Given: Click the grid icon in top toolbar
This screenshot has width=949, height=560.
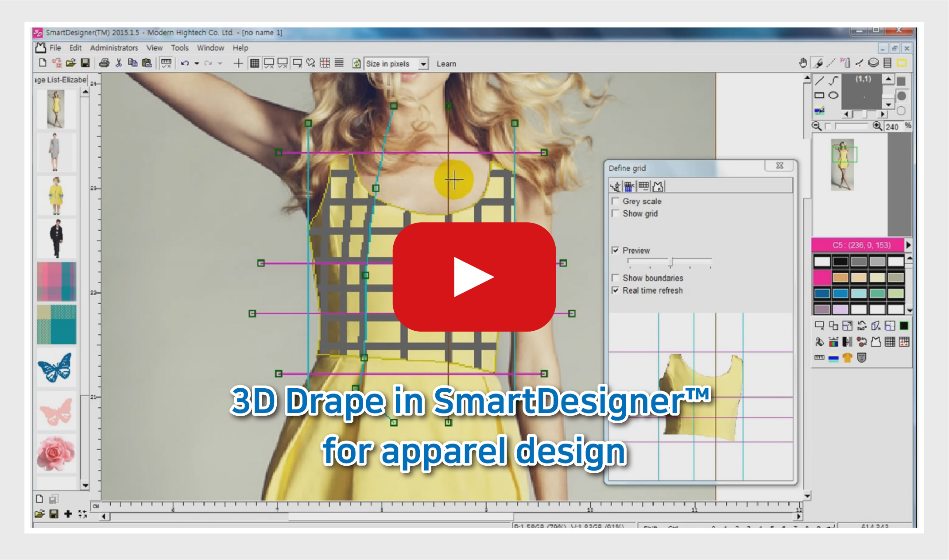Looking at the screenshot, I should point(255,63).
